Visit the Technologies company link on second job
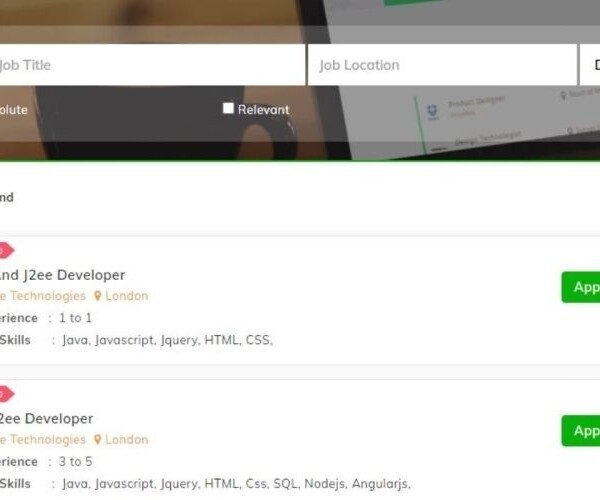 [43, 440]
